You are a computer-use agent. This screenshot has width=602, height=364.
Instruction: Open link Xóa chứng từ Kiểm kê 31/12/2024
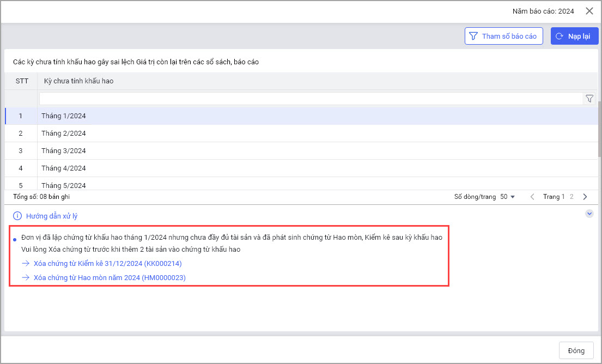(x=107, y=264)
